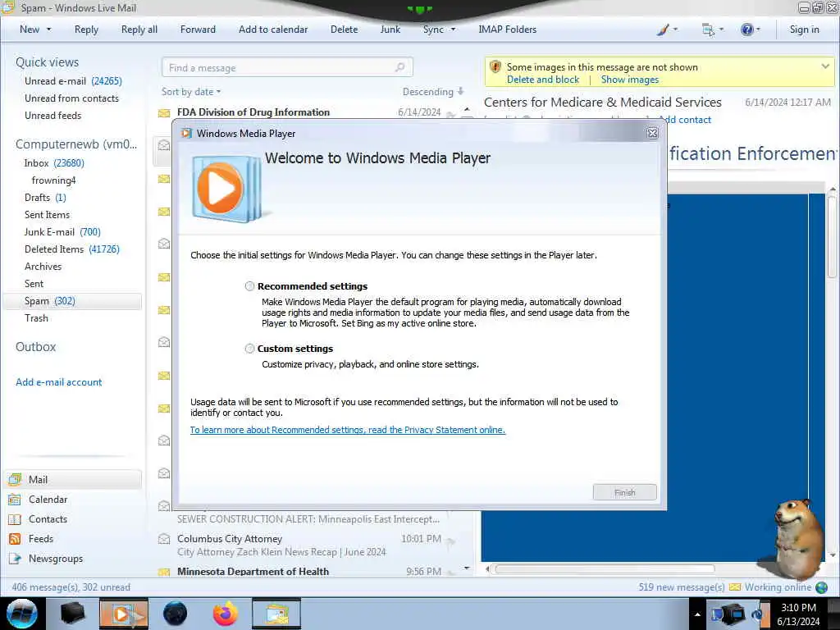The width and height of the screenshot is (840, 630).
Task: Click the Firefox taskbar icon
Action: [x=226, y=614]
